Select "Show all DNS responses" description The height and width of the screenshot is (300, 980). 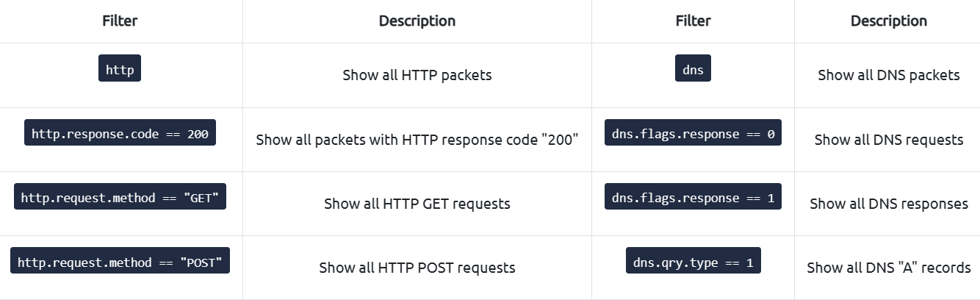tap(889, 204)
